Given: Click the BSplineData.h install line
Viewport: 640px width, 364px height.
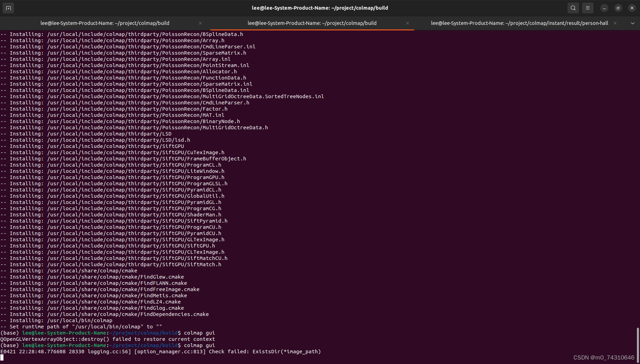Looking at the screenshot, I should pyautogui.click(x=122, y=34).
